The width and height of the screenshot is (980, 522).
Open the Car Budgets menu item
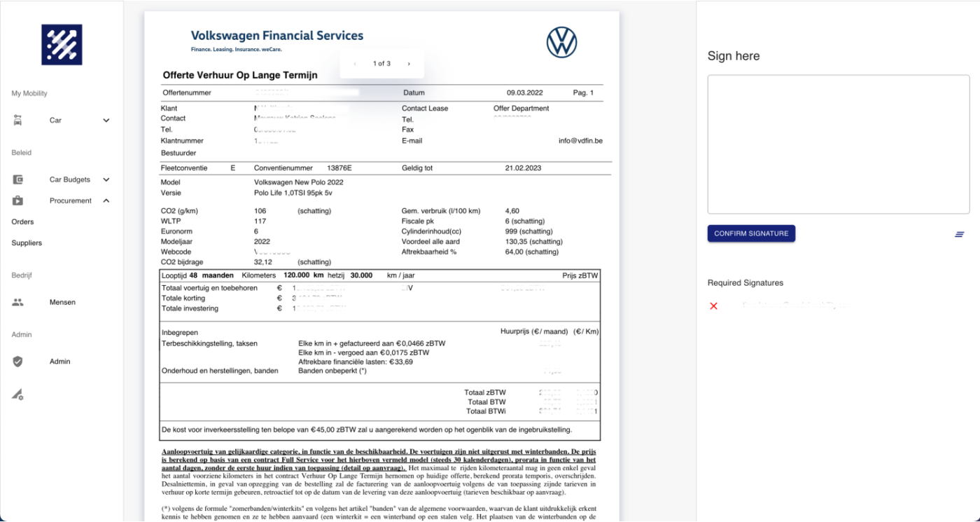(x=70, y=179)
